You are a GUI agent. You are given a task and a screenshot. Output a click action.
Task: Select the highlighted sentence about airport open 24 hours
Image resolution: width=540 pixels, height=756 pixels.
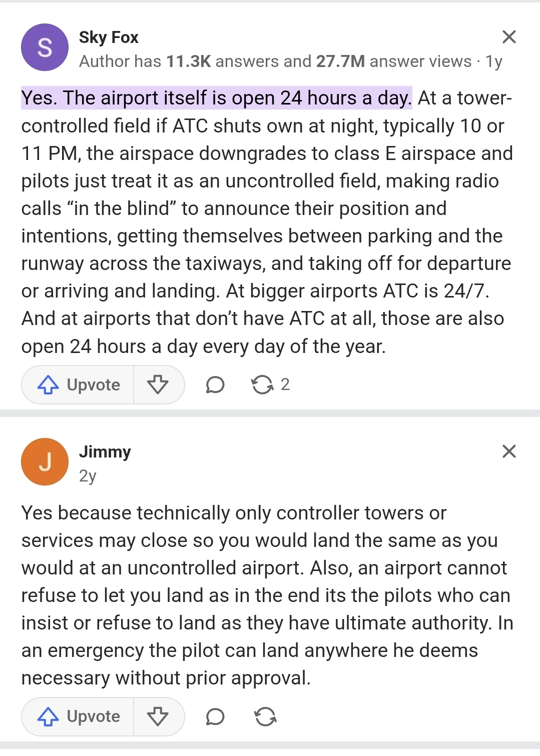(217, 98)
